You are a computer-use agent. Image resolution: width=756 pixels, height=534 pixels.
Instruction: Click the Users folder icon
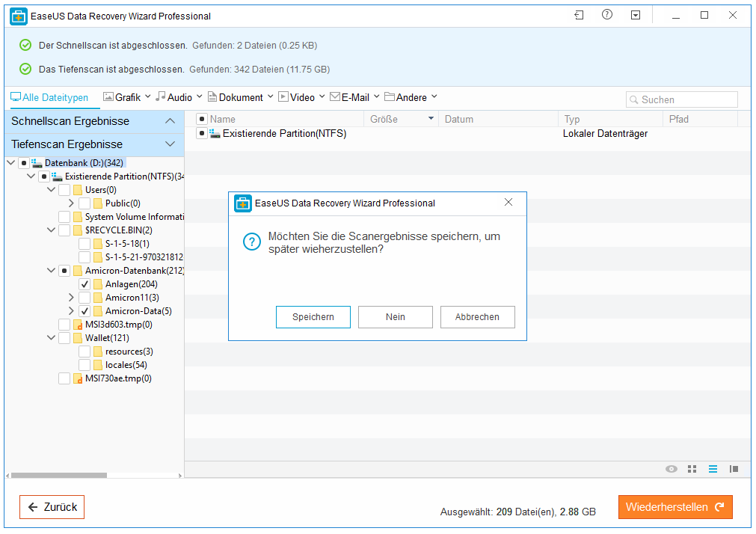pos(77,190)
